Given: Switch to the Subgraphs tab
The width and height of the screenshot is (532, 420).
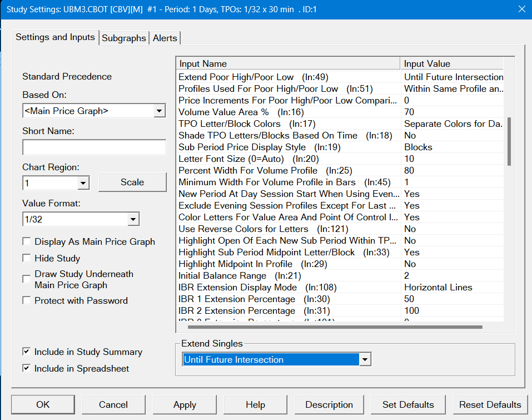Looking at the screenshot, I should coord(124,38).
